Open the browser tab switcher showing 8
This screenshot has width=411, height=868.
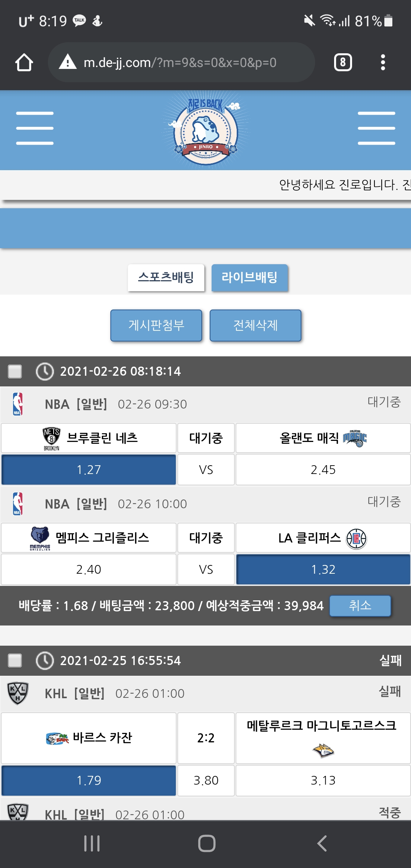(343, 62)
